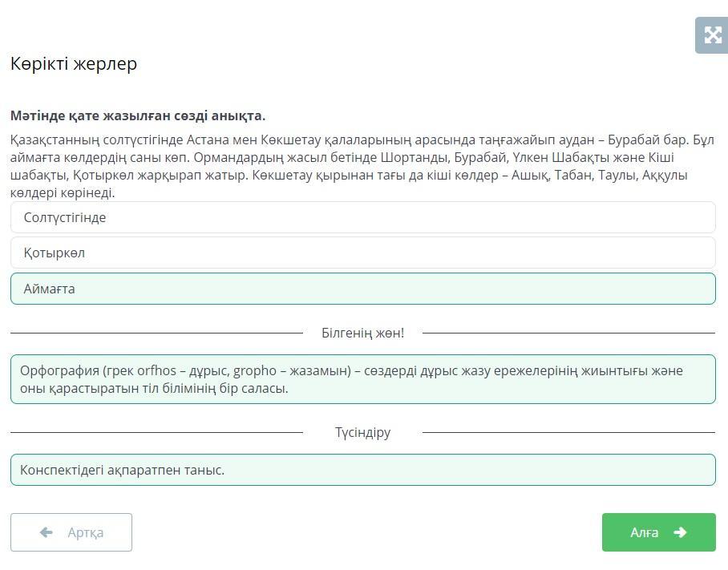Click the question prompt Мәтінде қате жазылған сөзді анықта
Image resolution: width=728 pixels, height=570 pixels.
[138, 115]
